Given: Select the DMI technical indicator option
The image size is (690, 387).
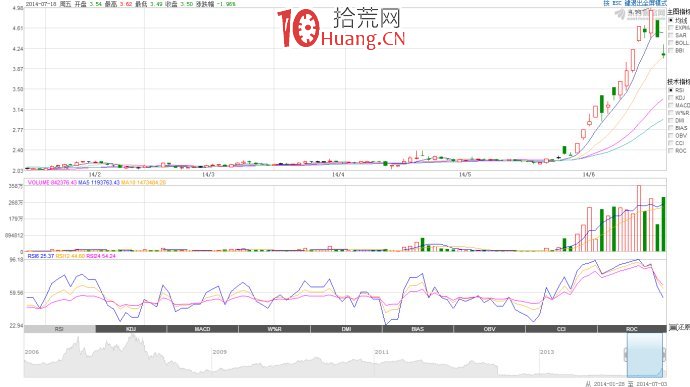Looking at the screenshot, I should (671, 120).
